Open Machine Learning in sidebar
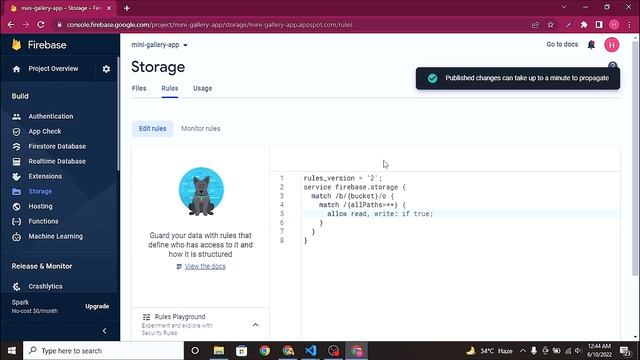 point(56,236)
